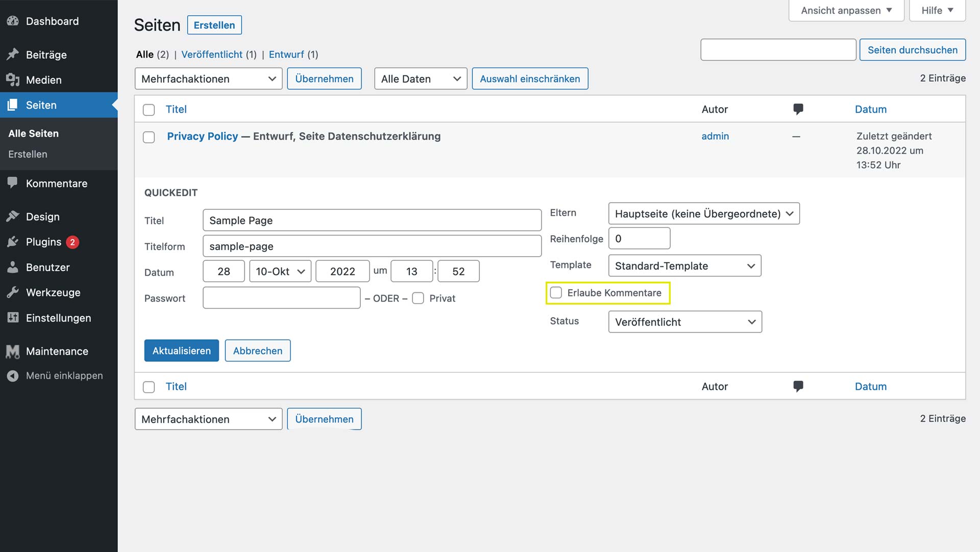Click the bottom Übernehmen button
980x552 pixels.
[x=324, y=419]
